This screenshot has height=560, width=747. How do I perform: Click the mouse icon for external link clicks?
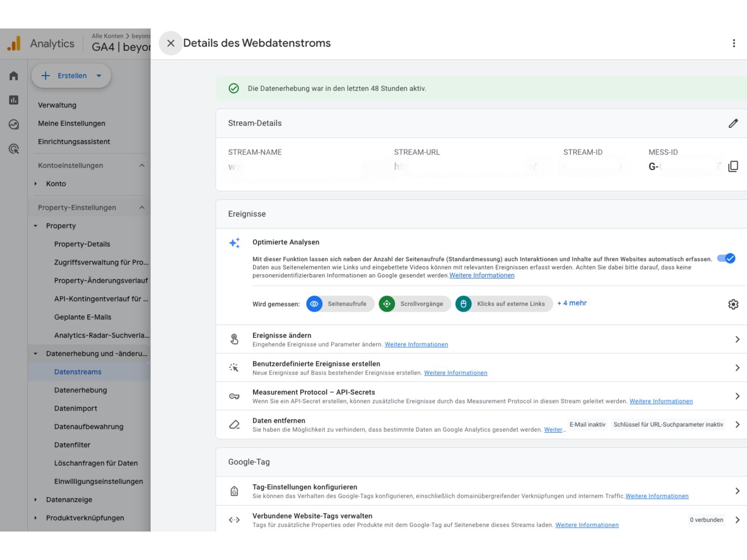click(x=463, y=304)
